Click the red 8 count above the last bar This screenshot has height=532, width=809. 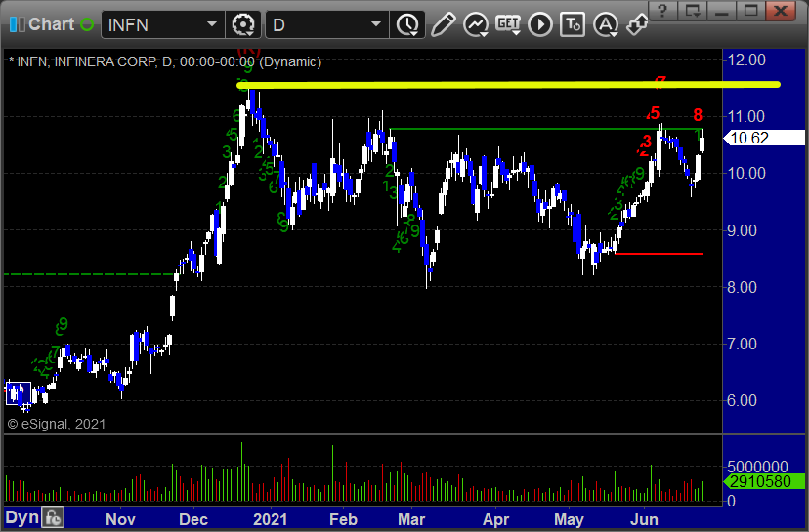pyautogui.click(x=698, y=114)
